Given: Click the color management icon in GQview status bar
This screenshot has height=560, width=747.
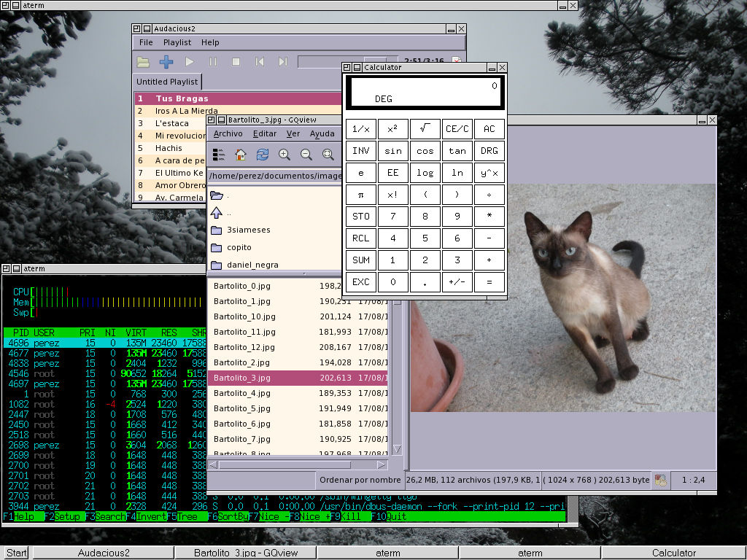Looking at the screenshot, I should 660,480.
